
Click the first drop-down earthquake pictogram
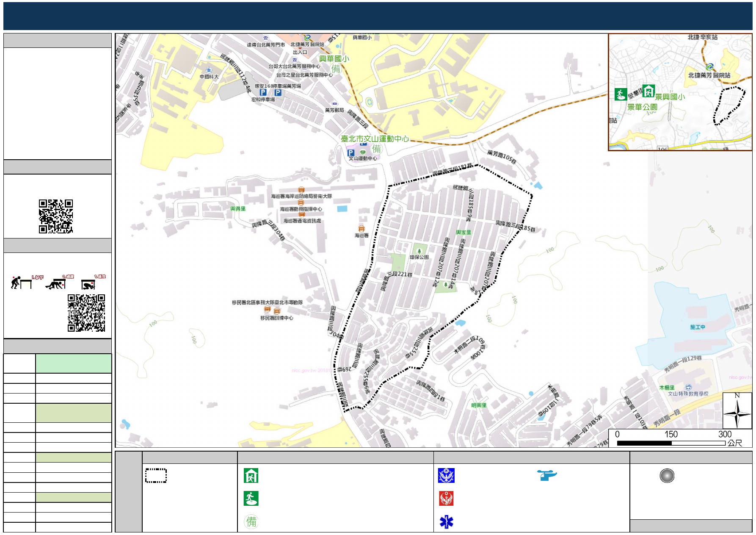point(21,283)
